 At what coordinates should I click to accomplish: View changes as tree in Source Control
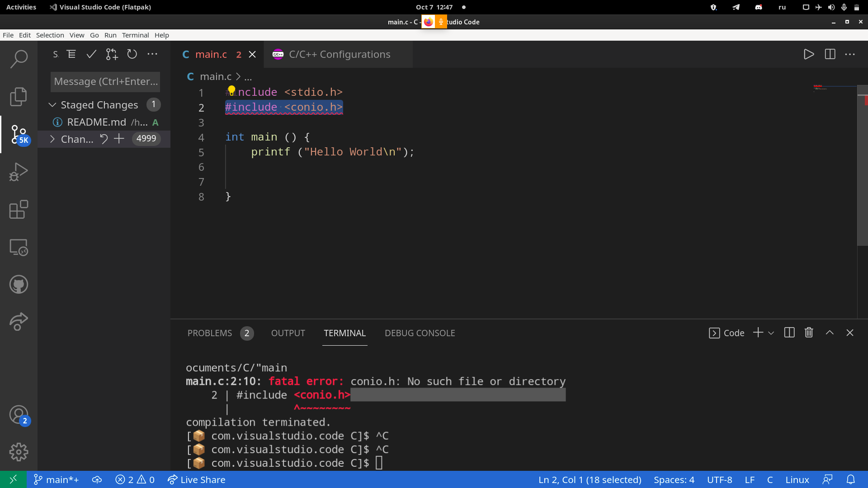pos(71,54)
